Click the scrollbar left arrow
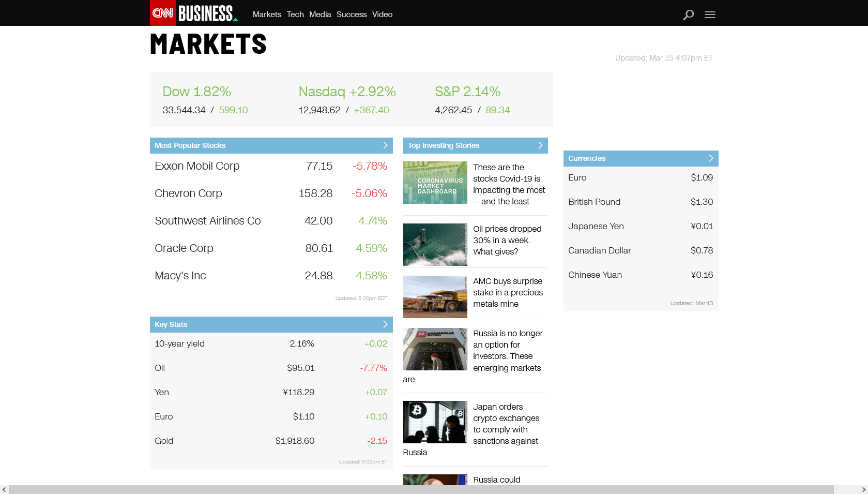 tap(4, 489)
